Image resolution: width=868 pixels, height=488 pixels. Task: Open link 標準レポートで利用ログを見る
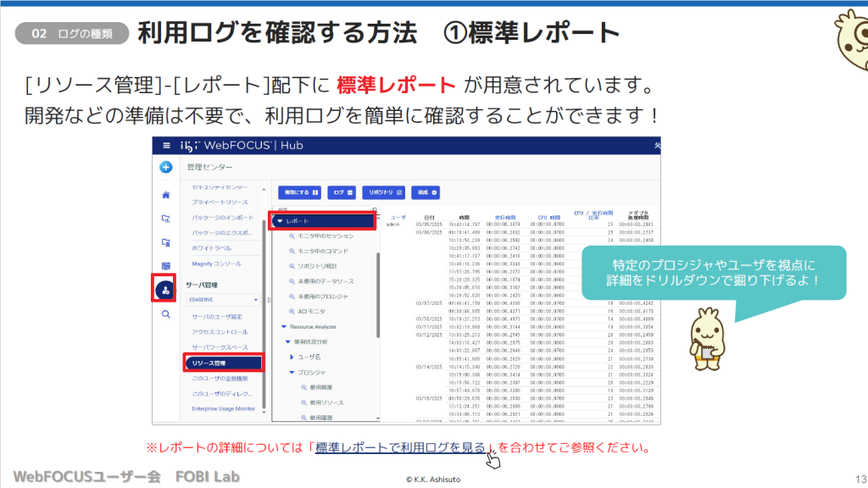tap(401, 447)
